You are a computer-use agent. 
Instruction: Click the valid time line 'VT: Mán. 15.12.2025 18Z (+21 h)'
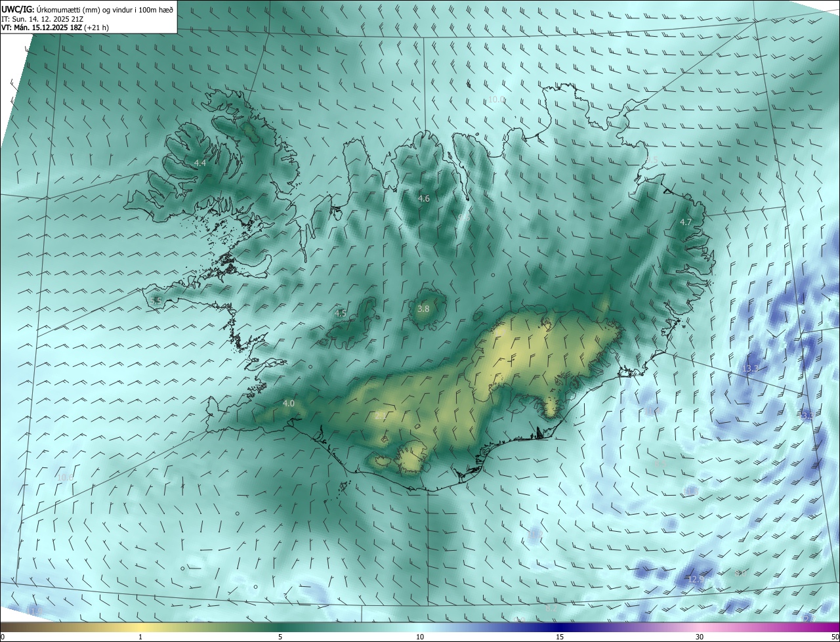(55, 28)
